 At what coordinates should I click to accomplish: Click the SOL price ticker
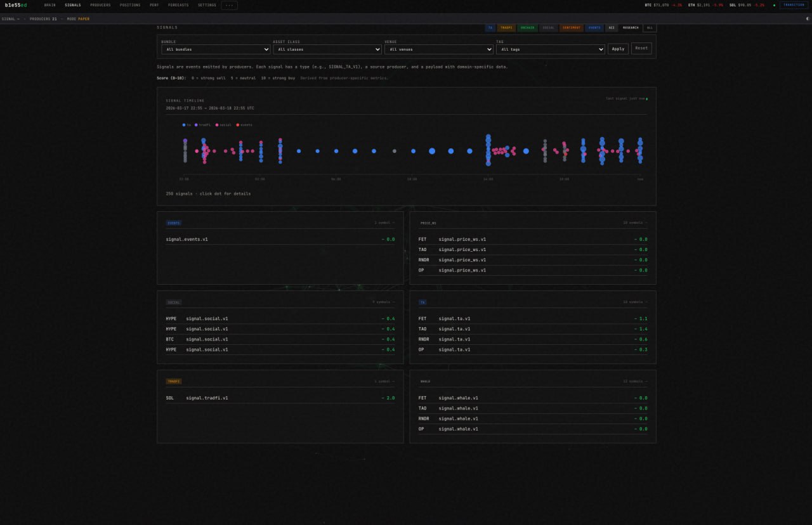(747, 5)
